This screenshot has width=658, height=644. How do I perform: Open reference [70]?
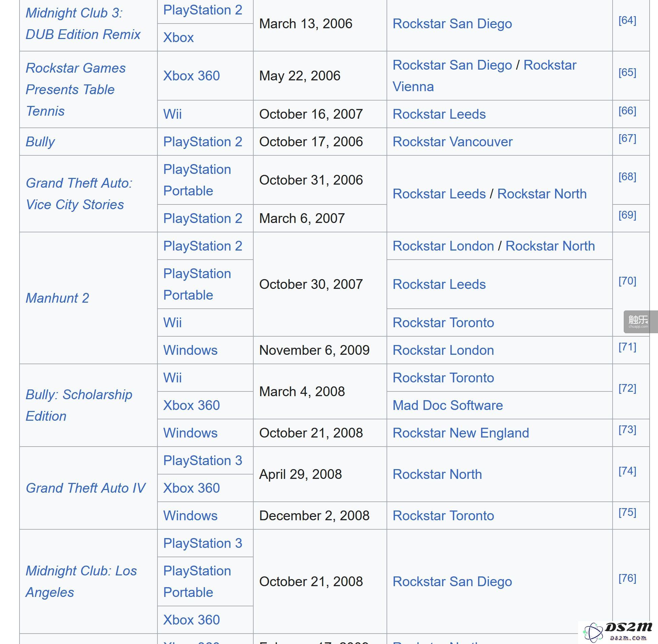click(x=627, y=281)
